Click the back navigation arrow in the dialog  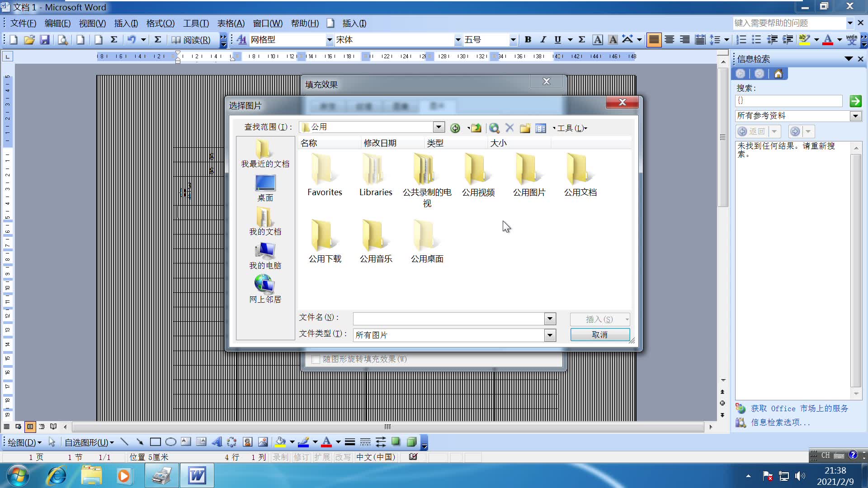point(455,128)
